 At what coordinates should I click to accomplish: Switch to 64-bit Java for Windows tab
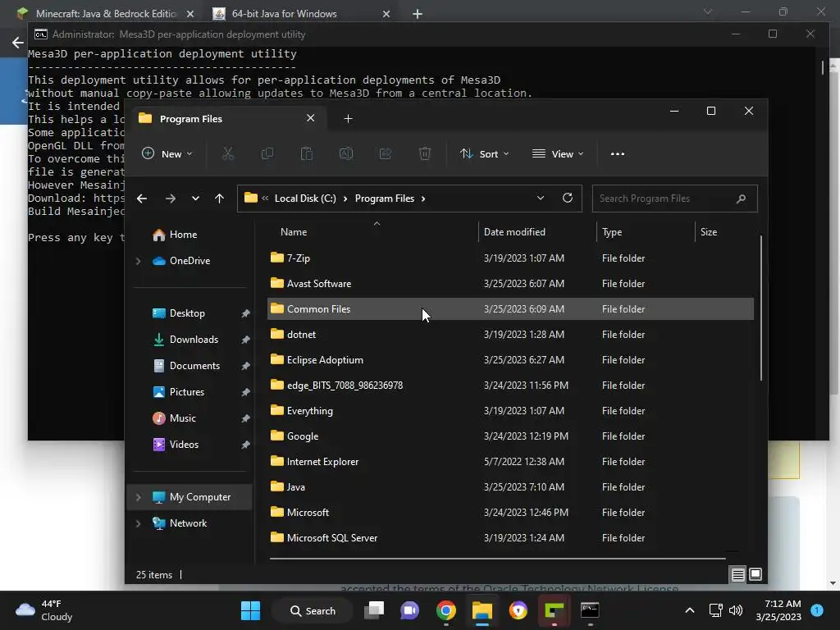pos(301,13)
